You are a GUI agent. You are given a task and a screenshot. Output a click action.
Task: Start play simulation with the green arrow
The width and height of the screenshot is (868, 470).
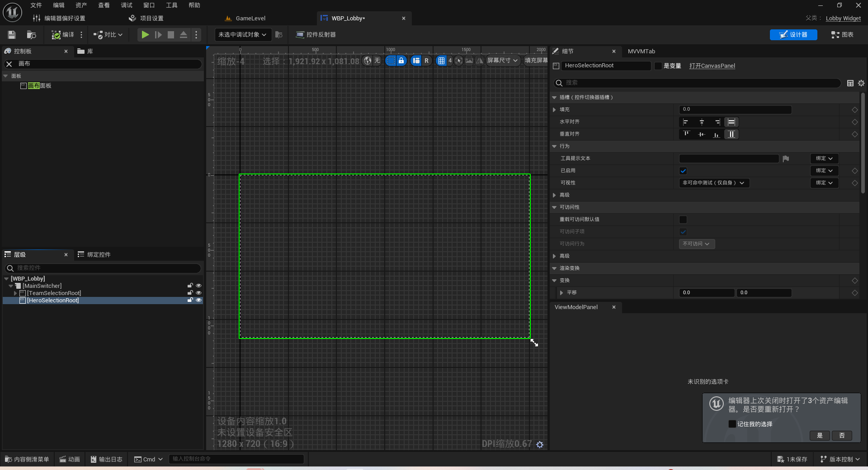click(145, 35)
